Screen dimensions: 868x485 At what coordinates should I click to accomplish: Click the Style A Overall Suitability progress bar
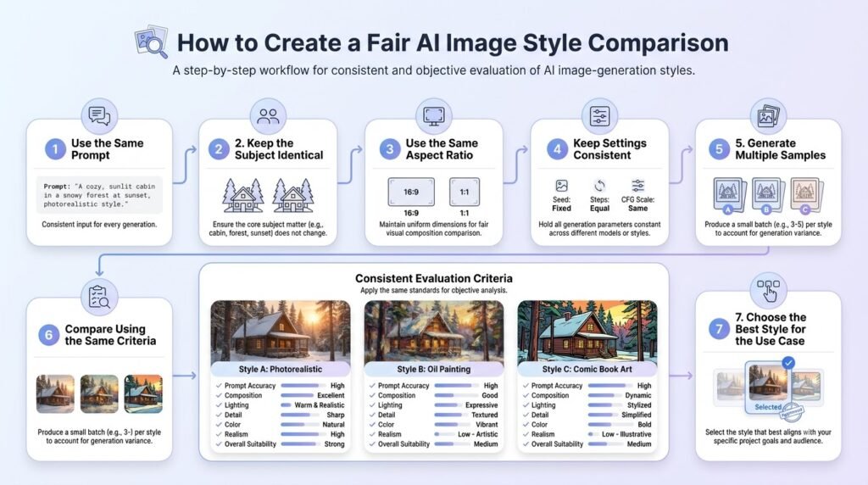tap(301, 444)
